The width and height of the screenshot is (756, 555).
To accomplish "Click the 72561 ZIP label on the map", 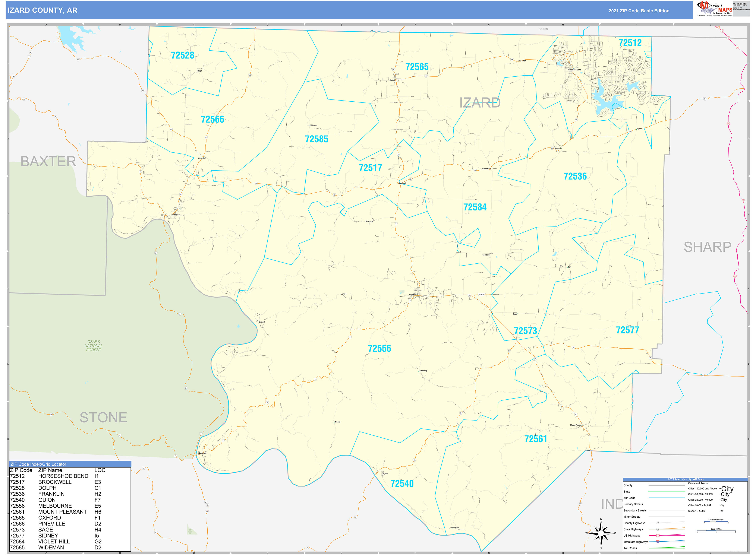I will click(x=535, y=439).
